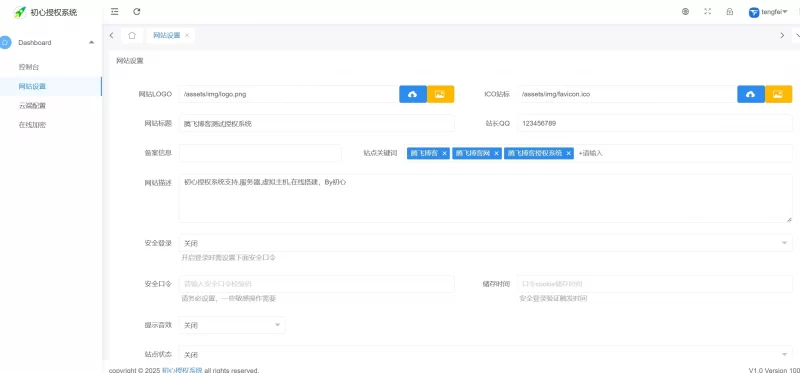Remove the 腾飞博客 keyword tag
This screenshot has width=800, height=373.
[444, 153]
